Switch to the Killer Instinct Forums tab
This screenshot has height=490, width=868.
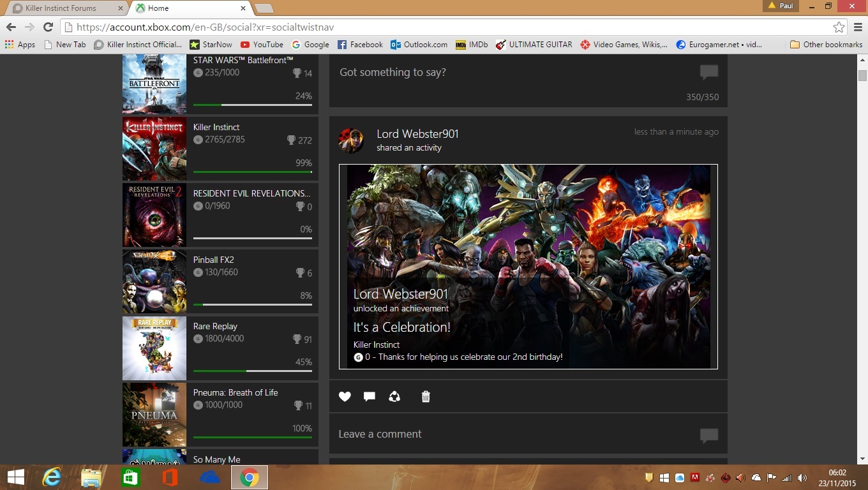(66, 8)
